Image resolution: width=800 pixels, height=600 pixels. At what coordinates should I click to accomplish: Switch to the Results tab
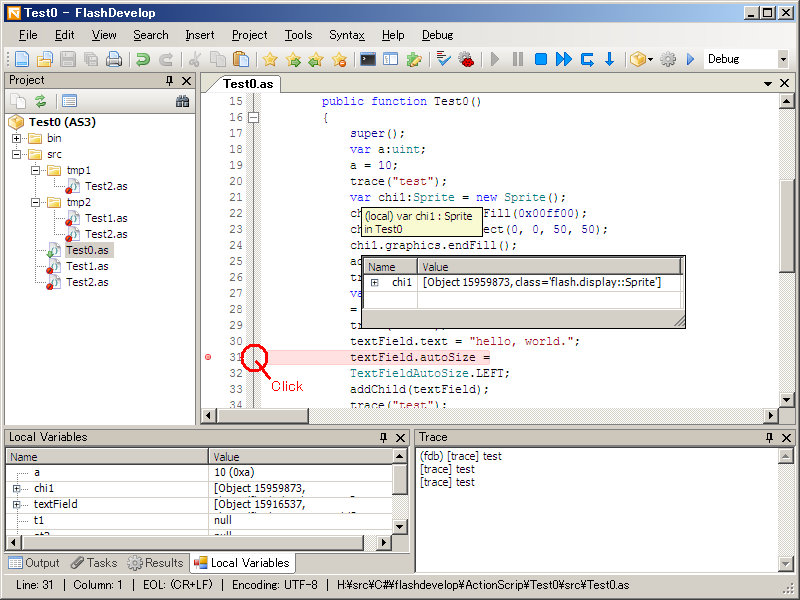155,563
